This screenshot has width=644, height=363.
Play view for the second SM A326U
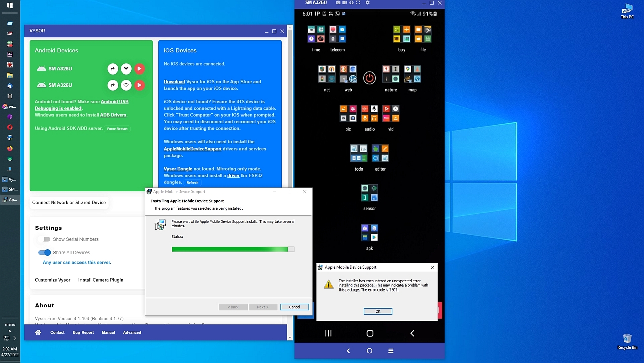(139, 85)
